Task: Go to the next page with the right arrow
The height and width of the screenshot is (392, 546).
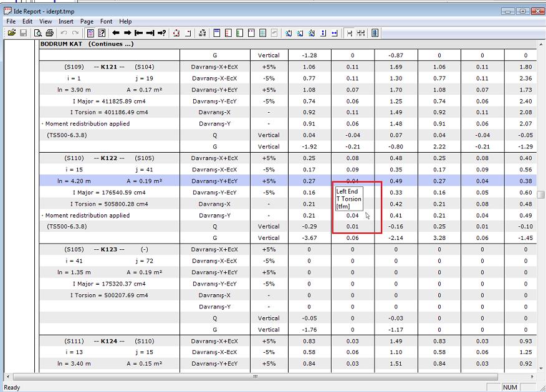Action: coord(127,33)
